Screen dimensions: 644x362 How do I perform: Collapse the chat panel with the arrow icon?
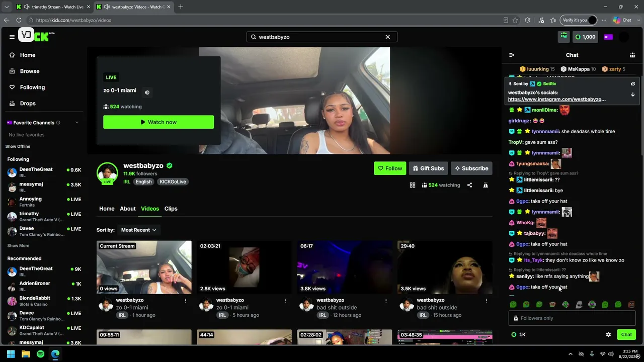[x=511, y=55]
